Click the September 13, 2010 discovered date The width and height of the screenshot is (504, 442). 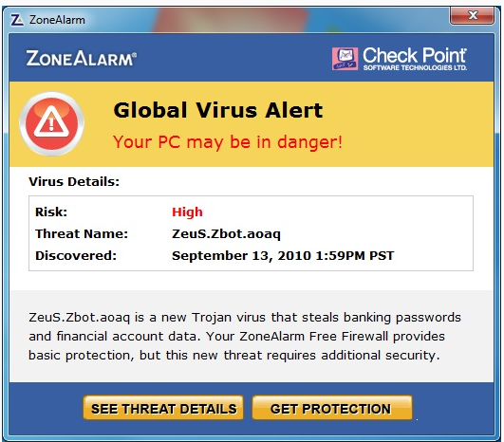283,256
